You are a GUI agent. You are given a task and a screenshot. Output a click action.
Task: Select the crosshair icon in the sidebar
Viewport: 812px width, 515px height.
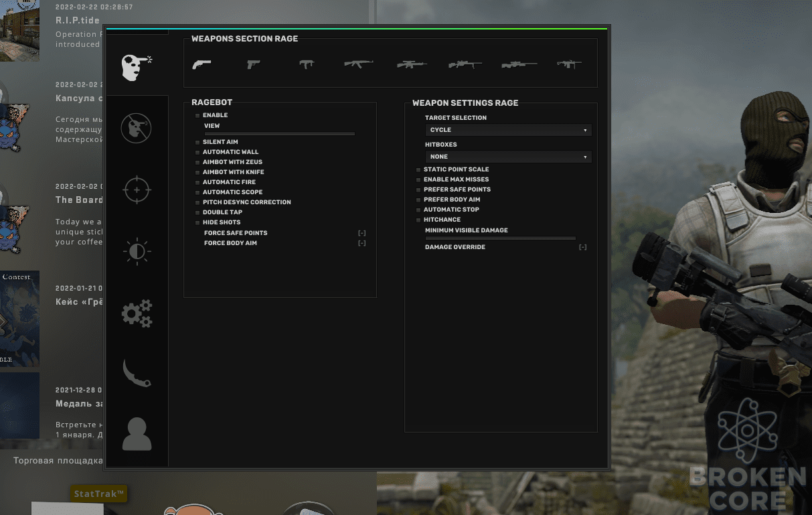pos(137,190)
